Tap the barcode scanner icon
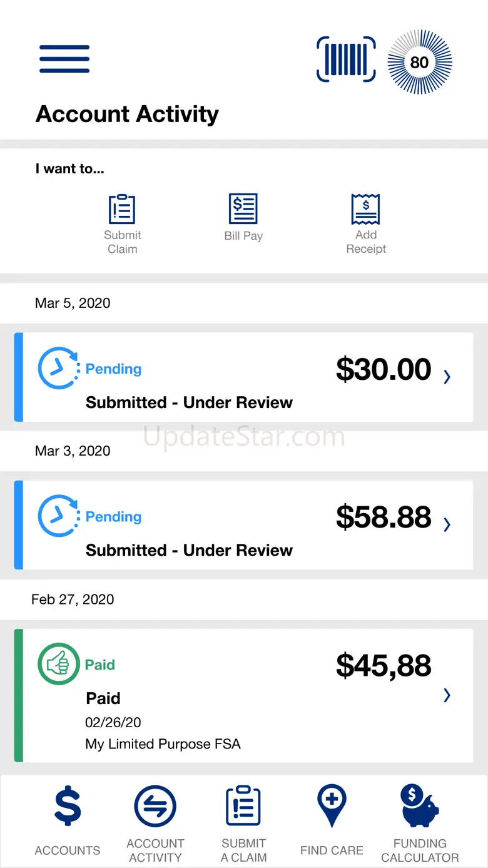The width and height of the screenshot is (488, 868). click(346, 59)
